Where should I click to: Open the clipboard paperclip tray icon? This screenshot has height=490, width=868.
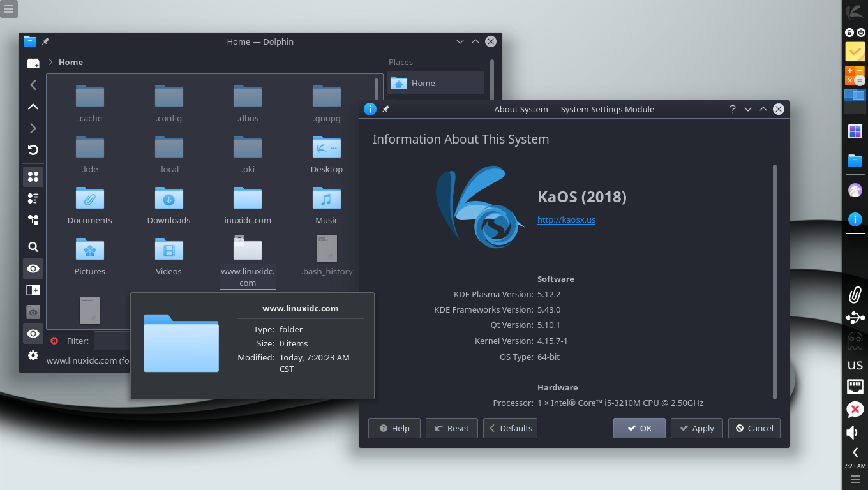tap(855, 294)
